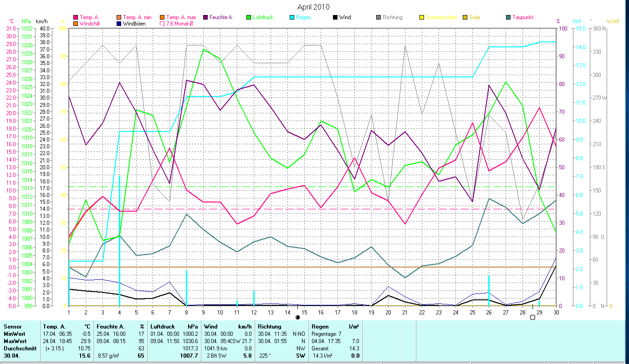This screenshot has height=364, width=629.
Task: Click the Sensor header in the statistics table
Action: point(12,327)
